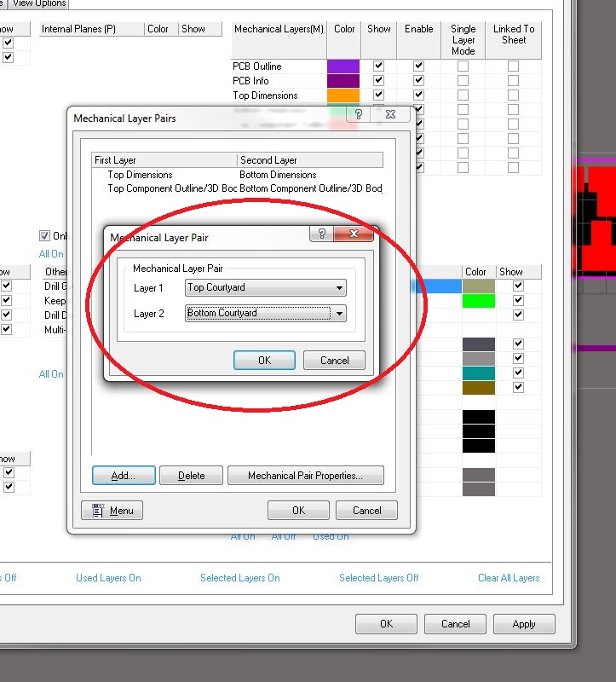
Task: Click the Add... button
Action: 124,476
